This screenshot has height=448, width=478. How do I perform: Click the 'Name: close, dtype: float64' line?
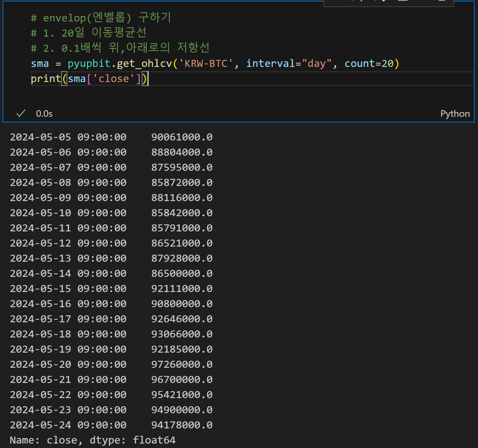[x=92, y=440]
